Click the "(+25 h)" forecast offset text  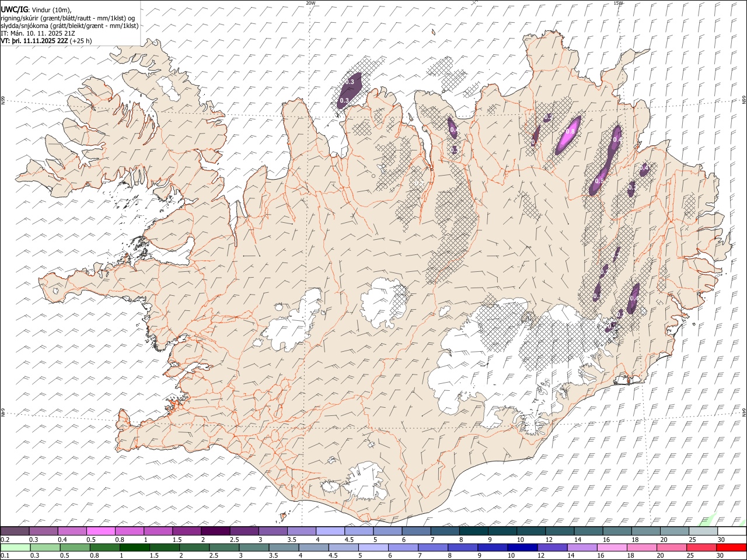[81, 41]
